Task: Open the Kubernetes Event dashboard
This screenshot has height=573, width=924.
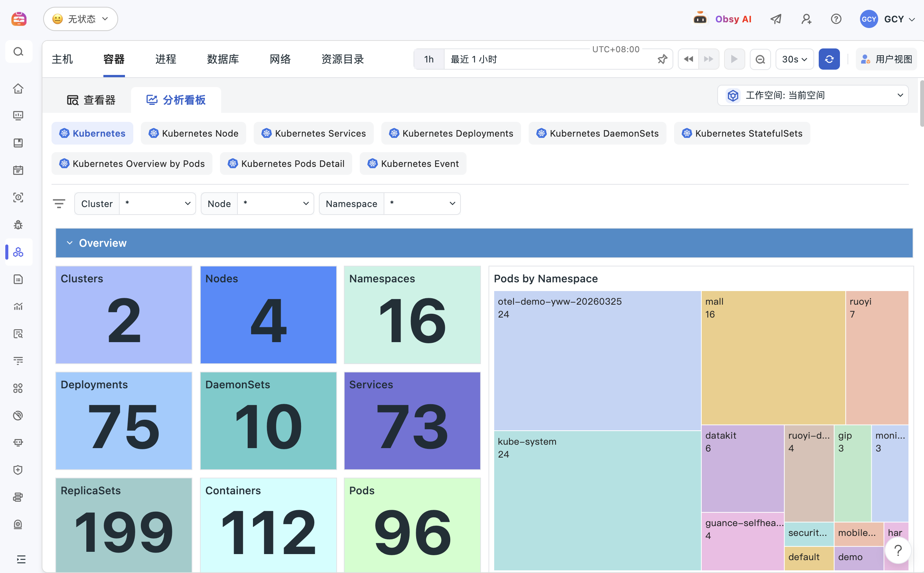Action: pyautogui.click(x=413, y=163)
